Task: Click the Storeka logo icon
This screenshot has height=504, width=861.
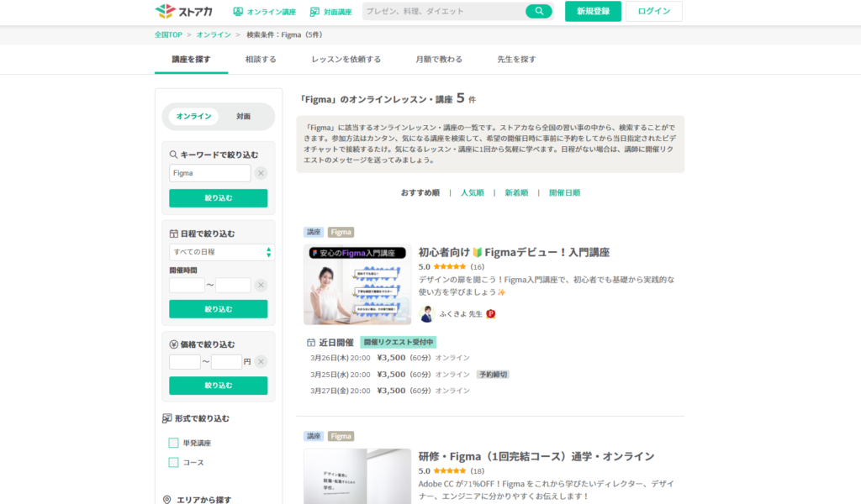Action: point(165,12)
